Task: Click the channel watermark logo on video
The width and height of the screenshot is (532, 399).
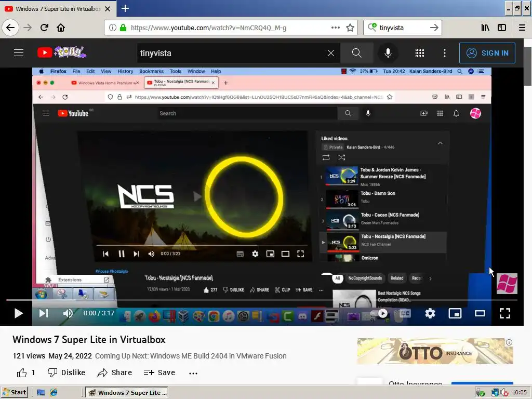Action: (x=507, y=284)
